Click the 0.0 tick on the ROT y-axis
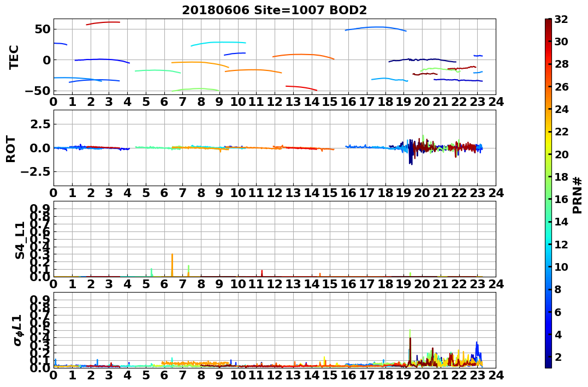This screenshot has height=387, width=588. [40, 148]
